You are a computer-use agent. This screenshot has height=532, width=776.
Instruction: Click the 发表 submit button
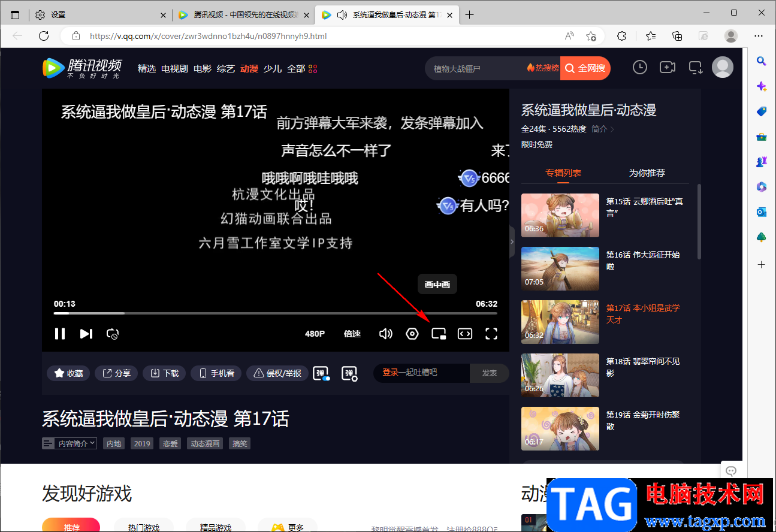click(490, 373)
